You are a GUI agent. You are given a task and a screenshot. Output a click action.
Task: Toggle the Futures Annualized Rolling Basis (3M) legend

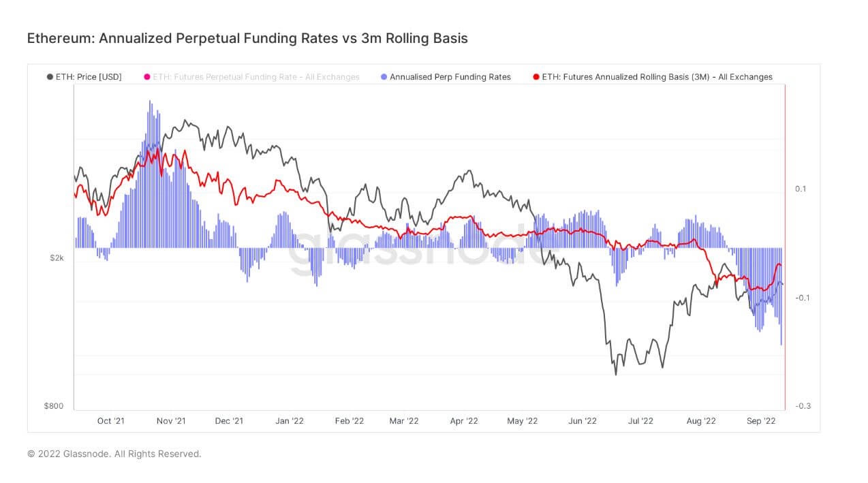tap(653, 77)
